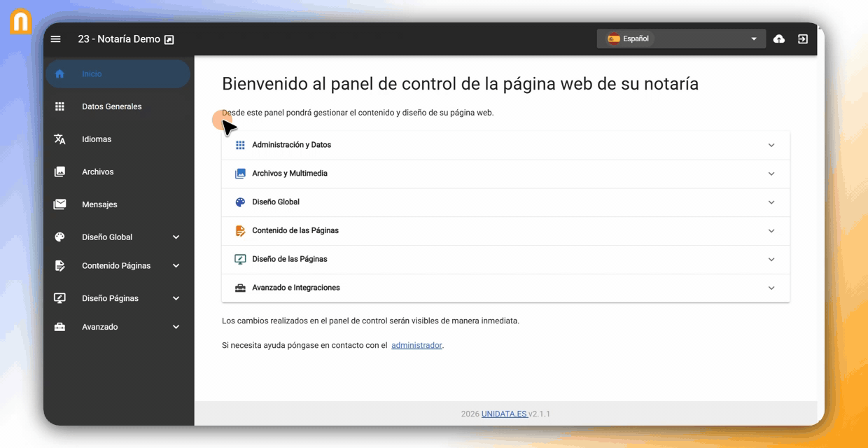The image size is (868, 448).
Task: Expand Administración y Datos panel chevron
Action: (x=771, y=145)
